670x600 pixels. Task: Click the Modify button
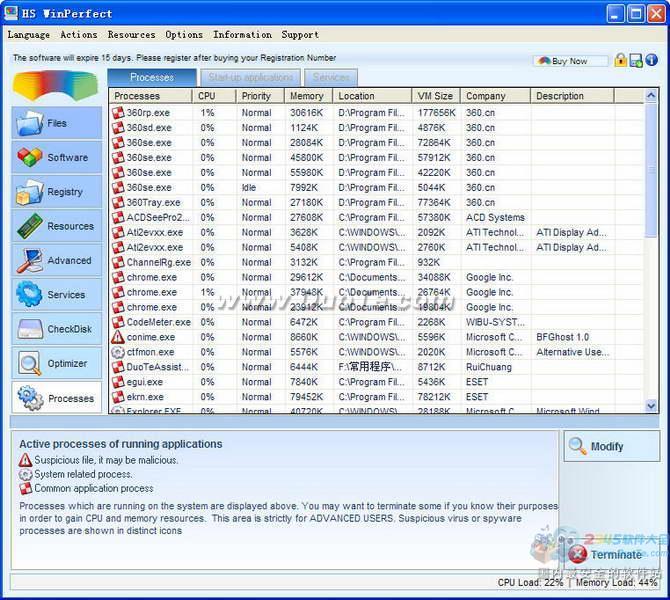[612, 446]
